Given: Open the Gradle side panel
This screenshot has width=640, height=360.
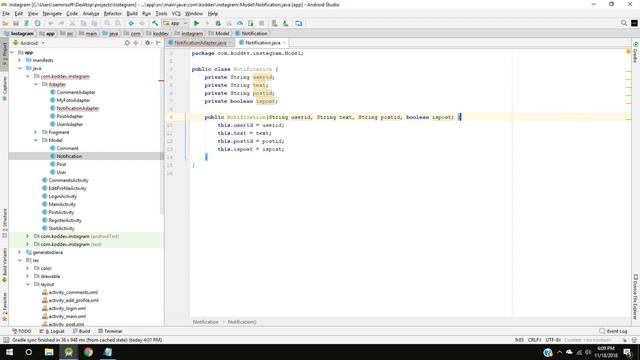Looking at the screenshot, I should point(636,52).
